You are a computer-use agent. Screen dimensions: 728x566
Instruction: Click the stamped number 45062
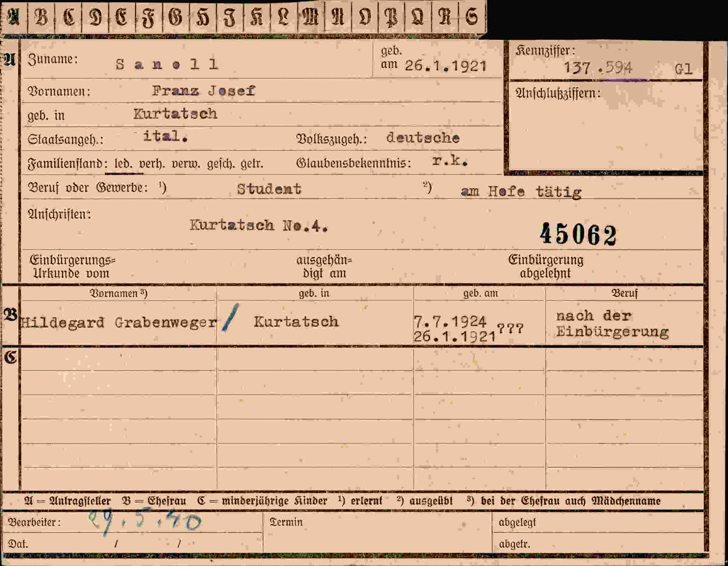578,234
